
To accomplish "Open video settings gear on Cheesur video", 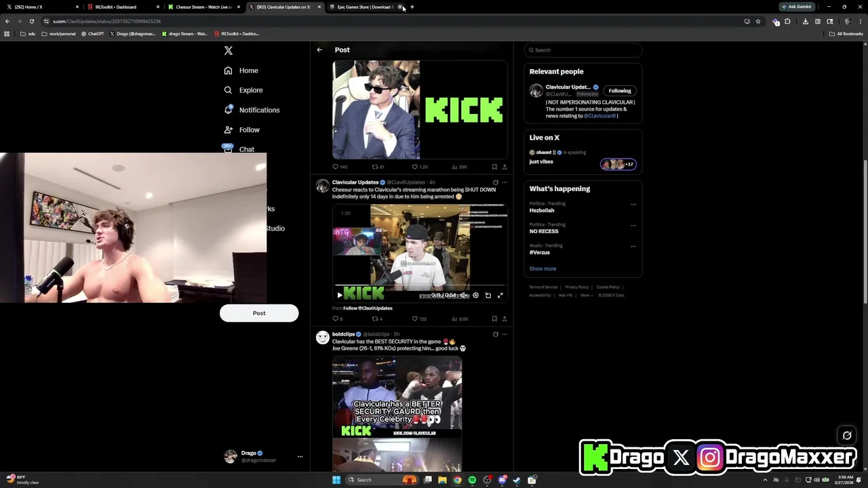I will point(475,296).
